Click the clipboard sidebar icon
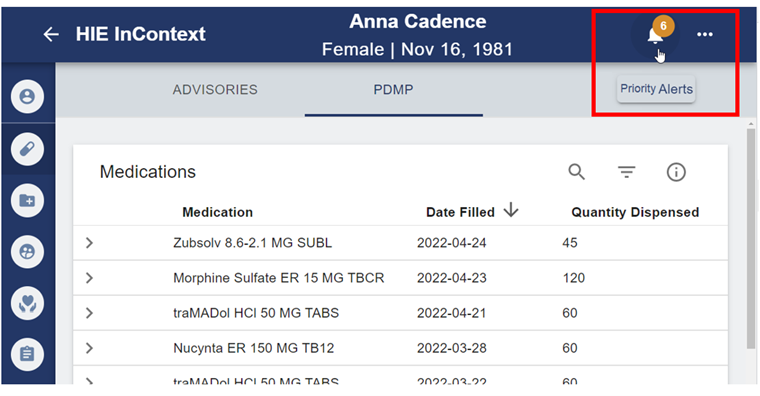The height and width of the screenshot is (396, 760). click(27, 354)
